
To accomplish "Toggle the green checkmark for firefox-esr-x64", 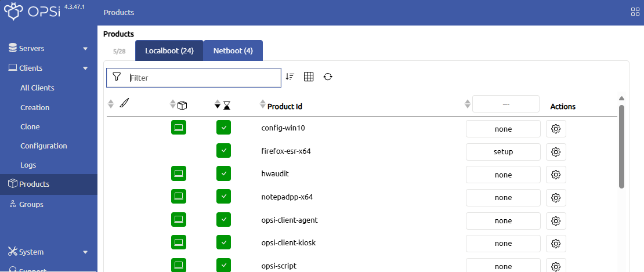I will tap(224, 151).
